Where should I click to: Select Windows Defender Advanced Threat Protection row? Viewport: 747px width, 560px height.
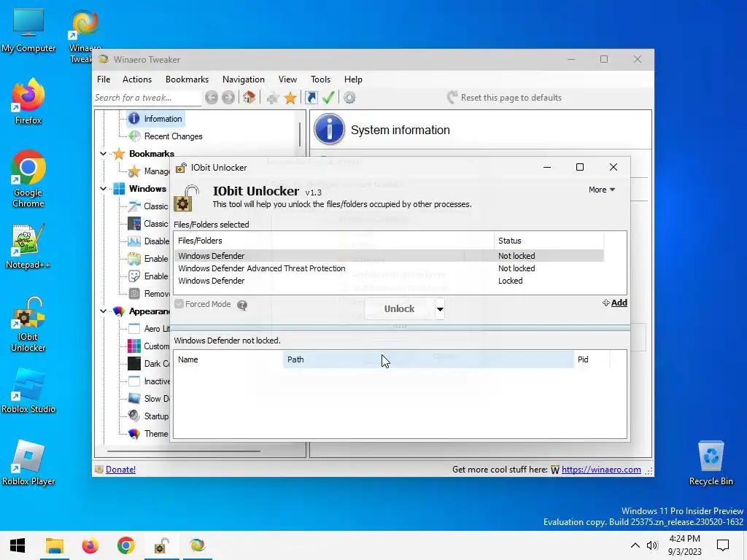point(390,268)
